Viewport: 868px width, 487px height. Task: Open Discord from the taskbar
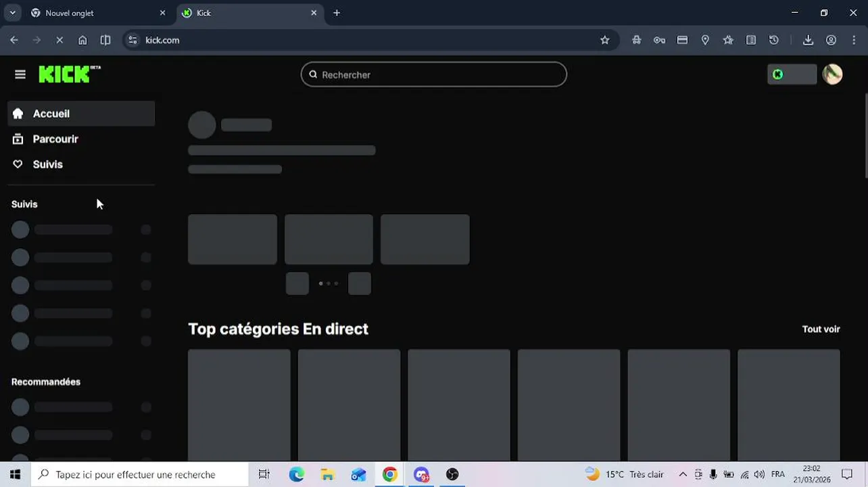pyautogui.click(x=421, y=474)
